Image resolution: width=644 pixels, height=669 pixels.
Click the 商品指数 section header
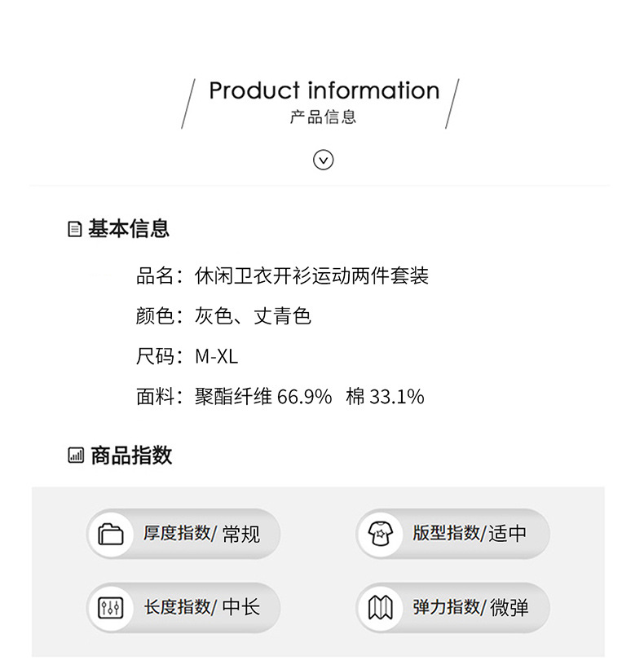click(131, 456)
